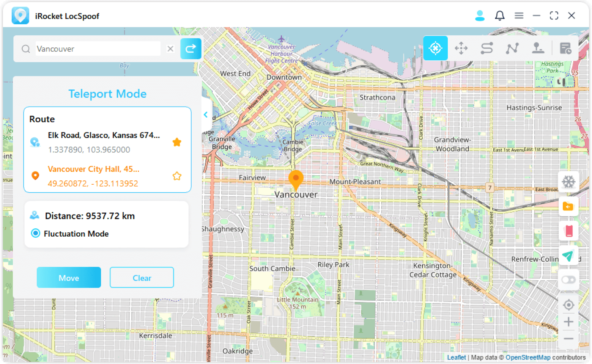
Task: Open the saved locations folder icon
Action: pos(568,206)
